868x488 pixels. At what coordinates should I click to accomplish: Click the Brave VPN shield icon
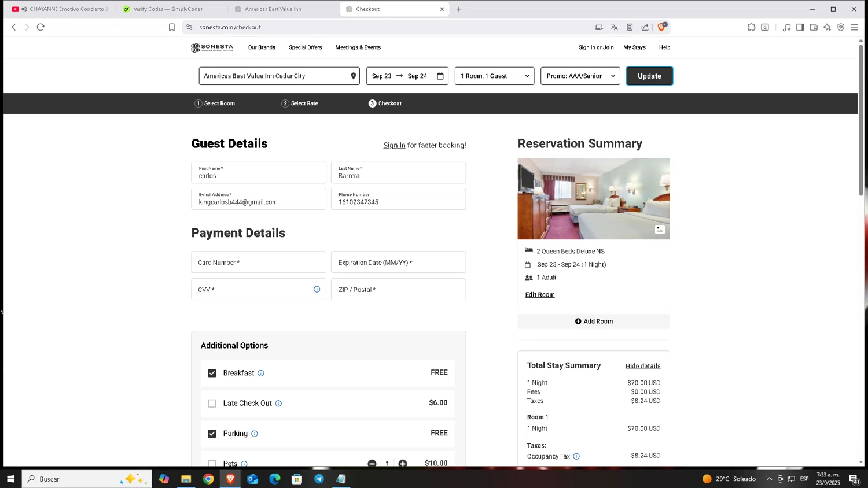point(841,27)
